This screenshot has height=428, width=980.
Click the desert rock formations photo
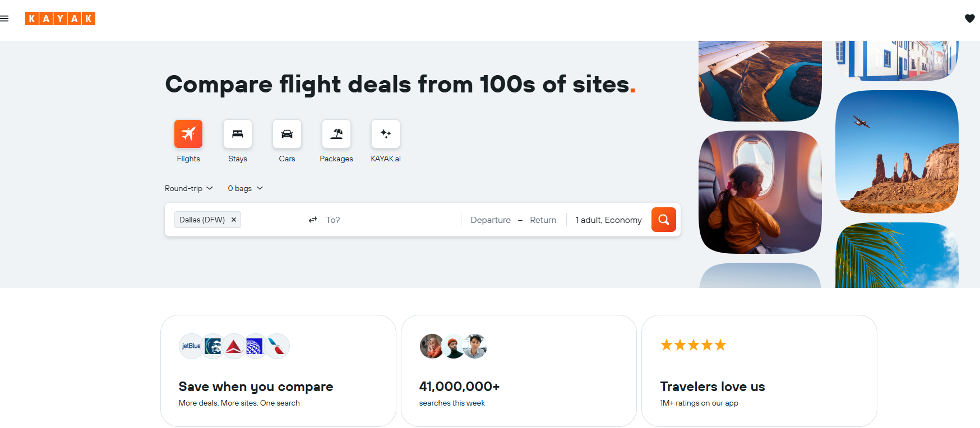(896, 152)
